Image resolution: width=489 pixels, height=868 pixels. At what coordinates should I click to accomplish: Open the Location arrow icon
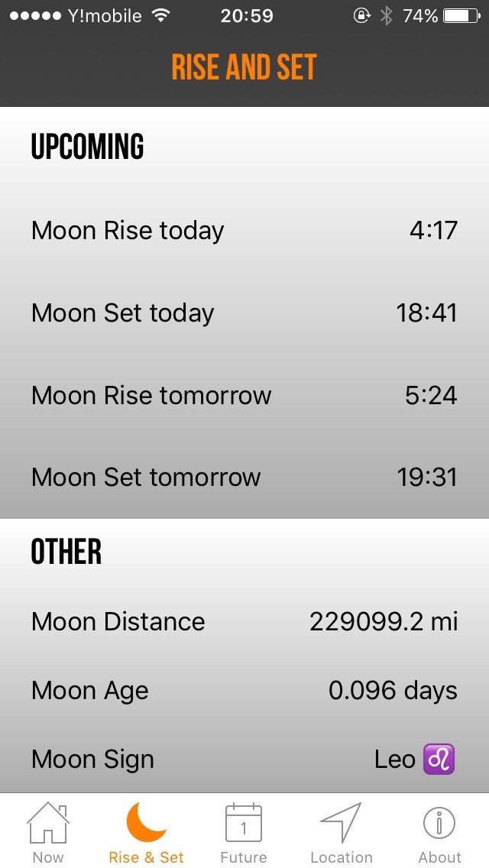[341, 824]
